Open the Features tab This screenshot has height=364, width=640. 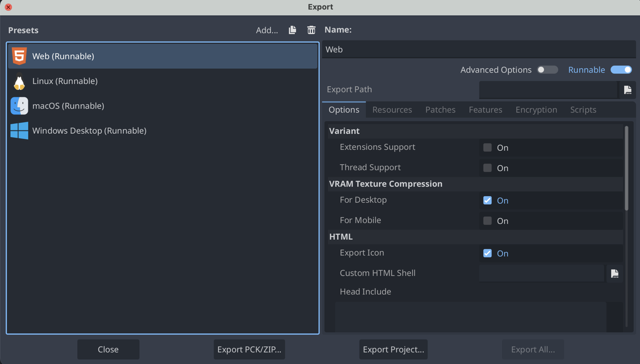(485, 109)
